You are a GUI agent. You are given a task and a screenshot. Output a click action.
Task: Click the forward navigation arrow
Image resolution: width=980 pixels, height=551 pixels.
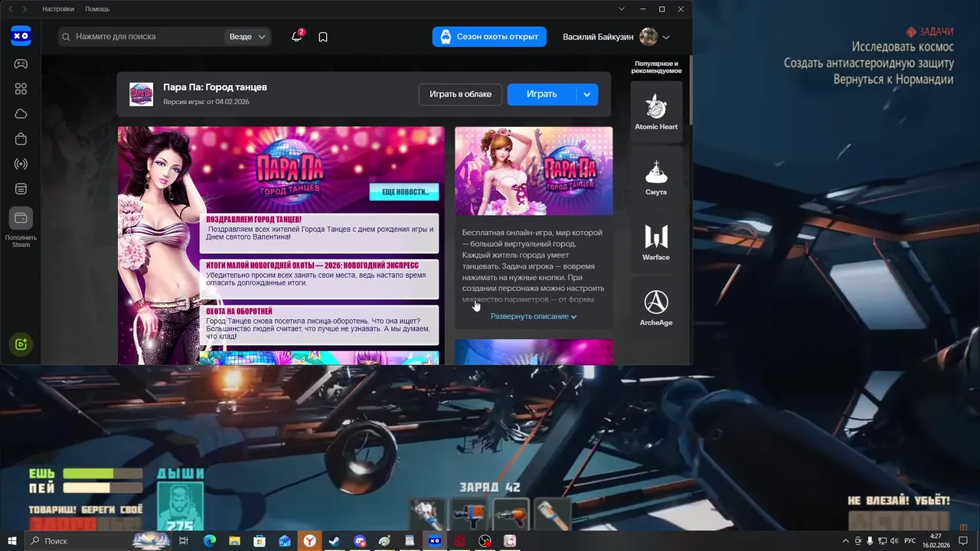click(x=24, y=9)
